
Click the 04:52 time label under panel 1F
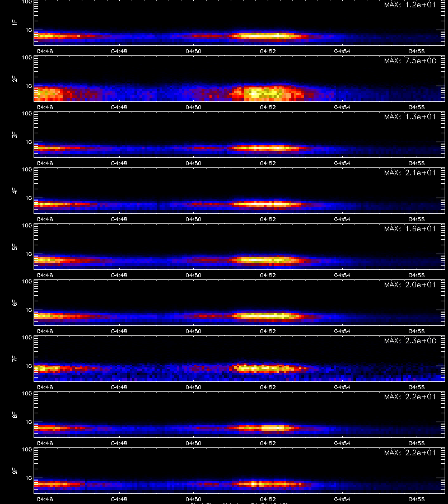(268, 51)
